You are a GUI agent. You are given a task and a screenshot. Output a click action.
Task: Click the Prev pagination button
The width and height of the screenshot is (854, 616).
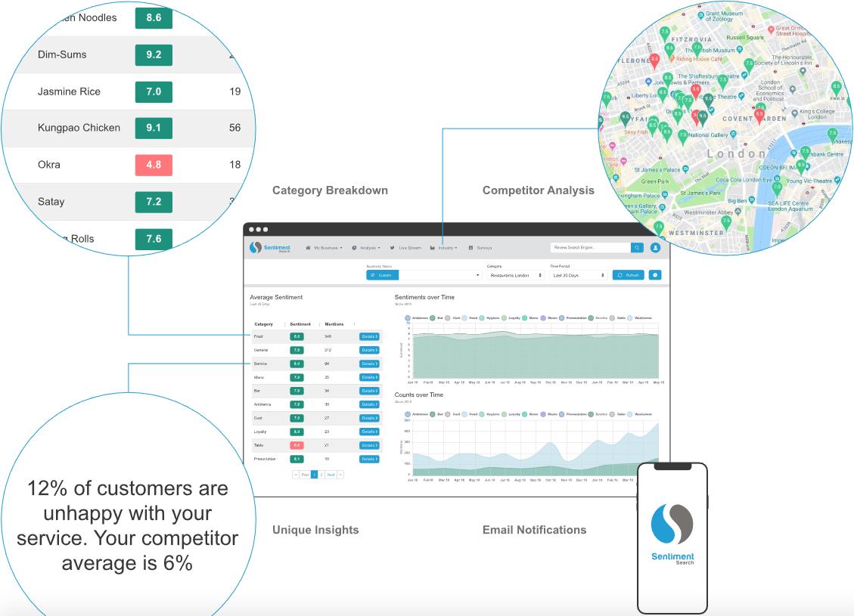[305, 475]
